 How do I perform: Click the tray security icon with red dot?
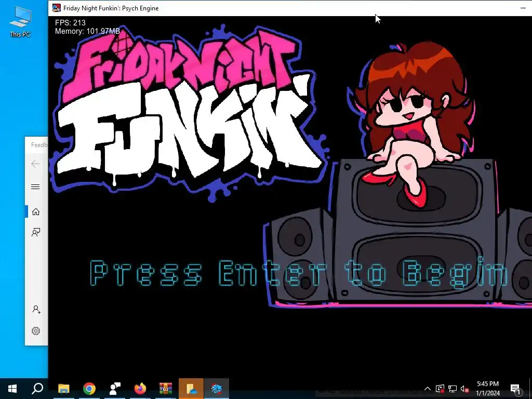(x=440, y=389)
